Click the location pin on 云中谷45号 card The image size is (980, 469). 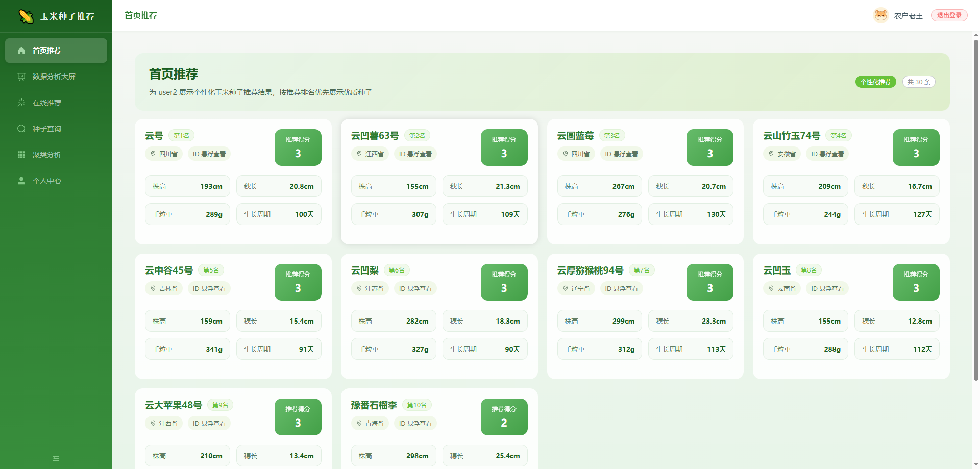[153, 288]
